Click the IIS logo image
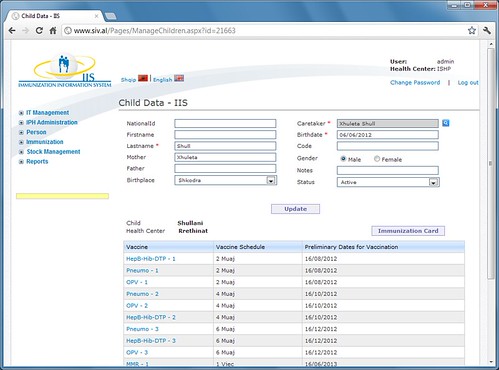 click(x=65, y=71)
